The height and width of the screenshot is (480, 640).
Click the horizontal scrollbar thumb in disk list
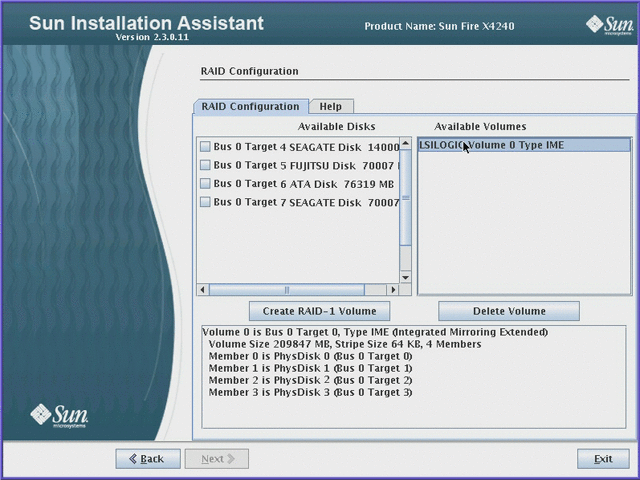coord(287,290)
